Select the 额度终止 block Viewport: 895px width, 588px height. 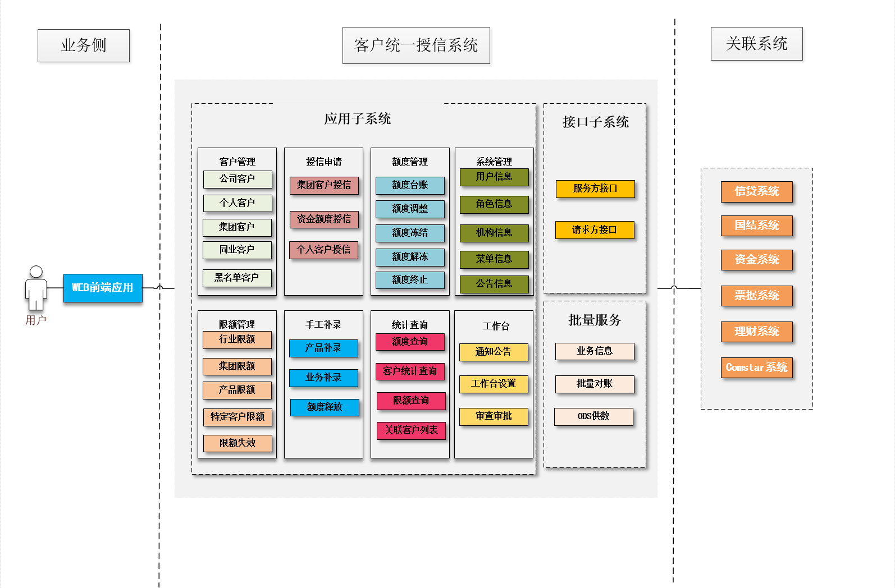click(x=410, y=280)
